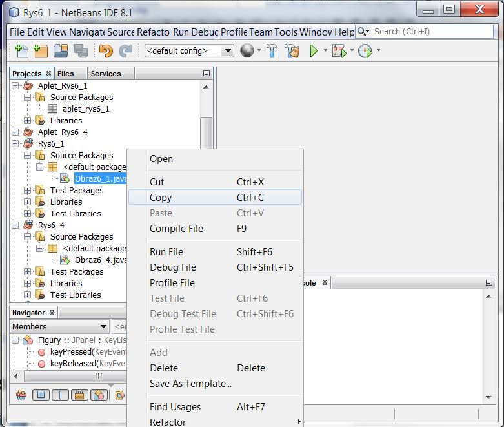Expand Test Packages under Rys6_1
The height and width of the screenshot is (427, 504).
pos(28,190)
